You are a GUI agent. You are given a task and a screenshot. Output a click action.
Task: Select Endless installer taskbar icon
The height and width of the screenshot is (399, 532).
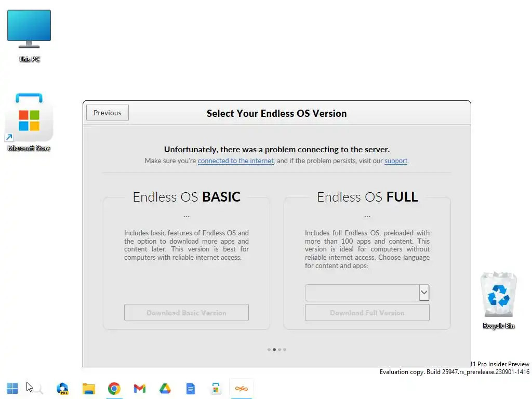pyautogui.click(x=241, y=389)
